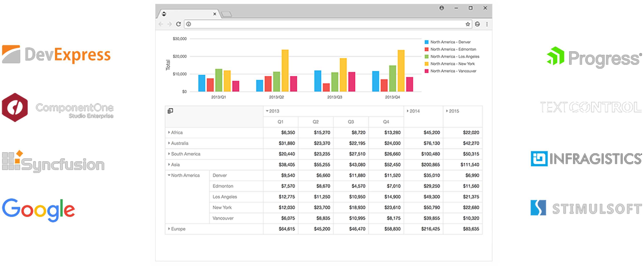Expand the Europe row

pyautogui.click(x=169, y=229)
